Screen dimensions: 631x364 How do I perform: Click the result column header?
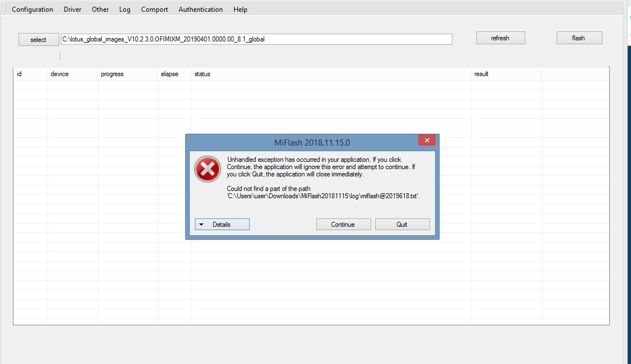(x=506, y=74)
